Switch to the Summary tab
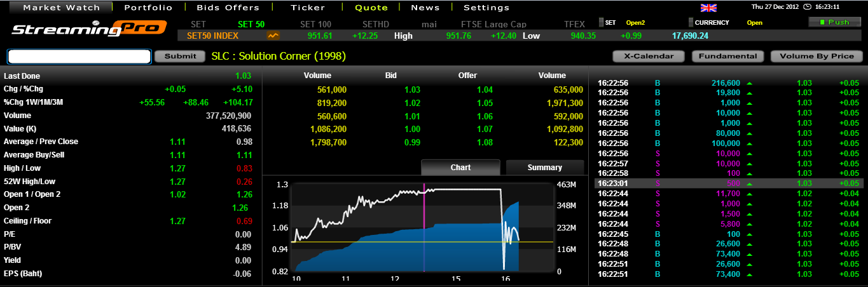 545,167
